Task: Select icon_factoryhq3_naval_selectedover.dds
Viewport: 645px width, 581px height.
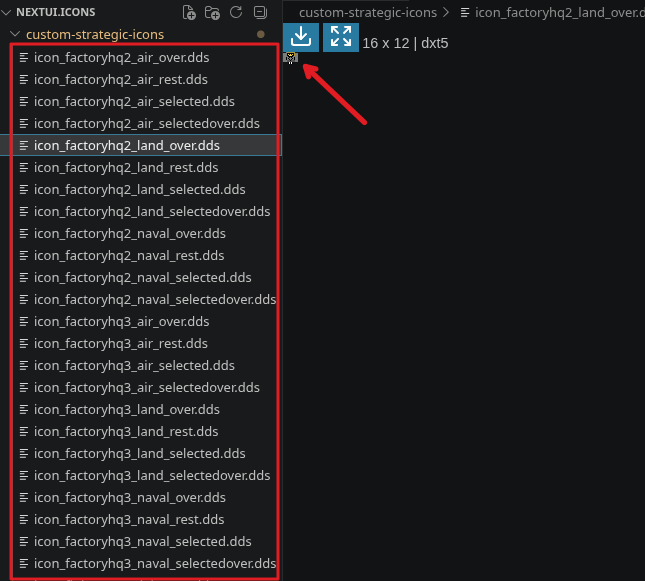Action: point(155,563)
